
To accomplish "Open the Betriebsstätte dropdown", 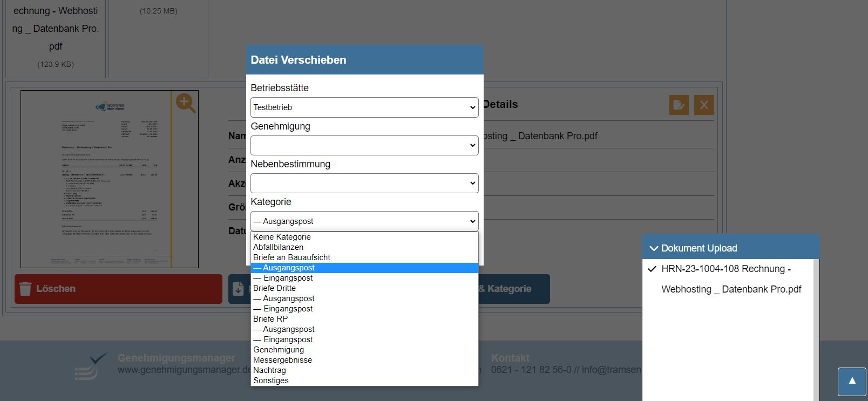I will pyautogui.click(x=364, y=107).
